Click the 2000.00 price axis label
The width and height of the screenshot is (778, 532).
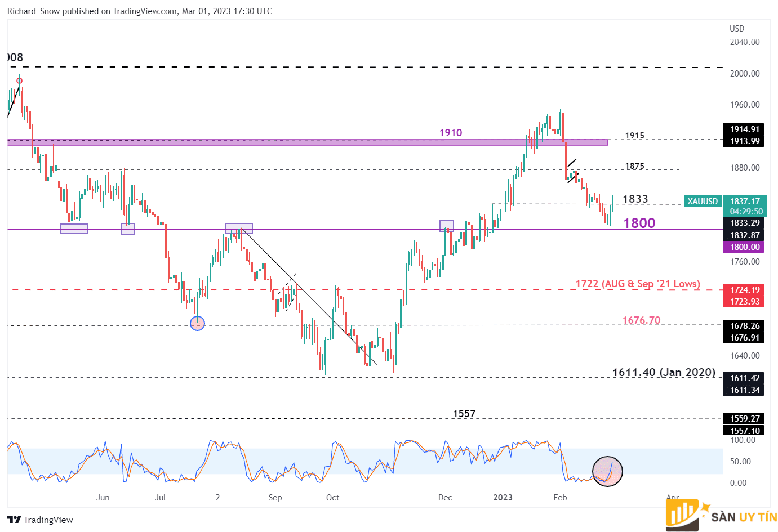coord(745,74)
